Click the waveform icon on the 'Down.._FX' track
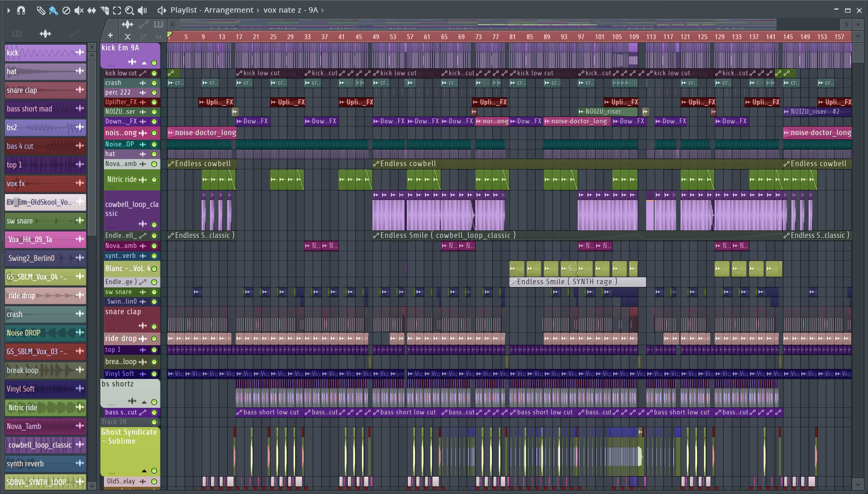868x494 pixels. coord(143,121)
